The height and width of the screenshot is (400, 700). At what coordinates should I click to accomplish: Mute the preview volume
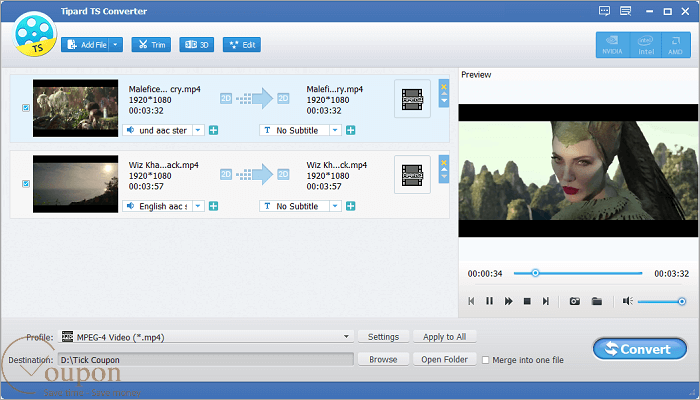click(627, 301)
